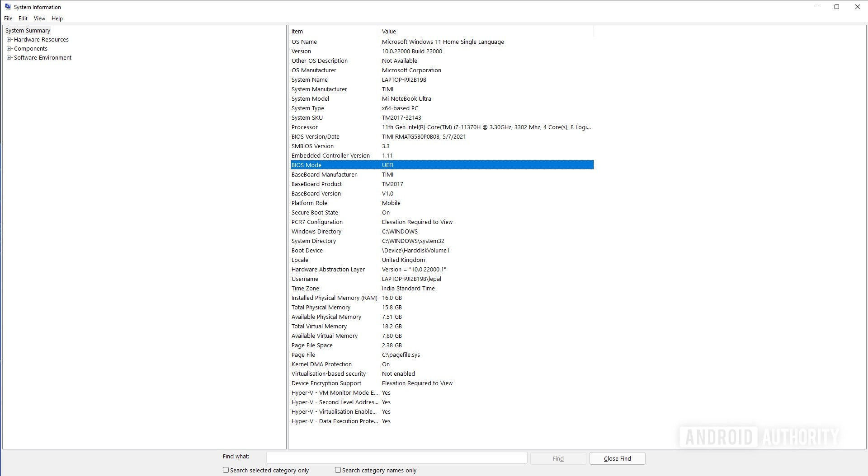The width and height of the screenshot is (868, 476).
Task: Expand the Software Environment node
Action: (9, 57)
